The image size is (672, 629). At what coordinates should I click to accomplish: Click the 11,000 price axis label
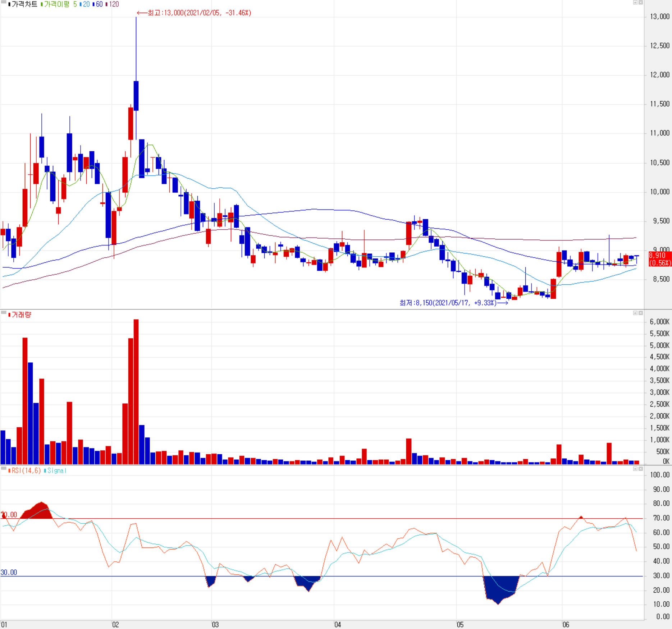point(660,133)
